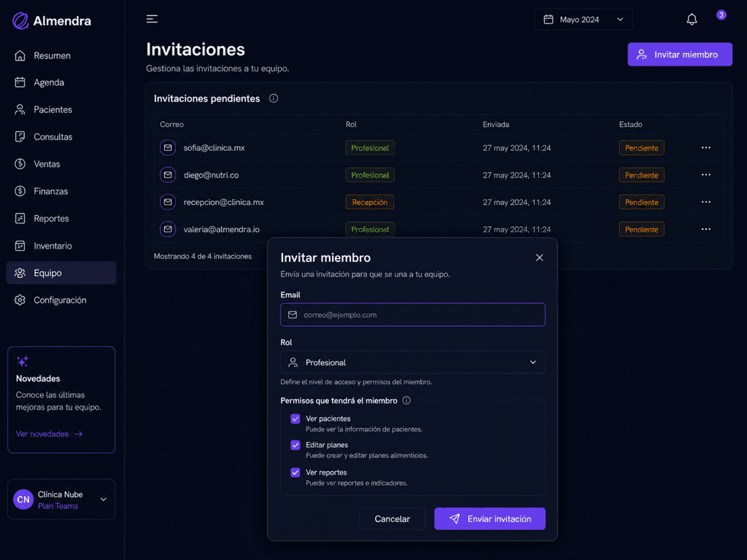Screen dimensions: 747x560
Task: Click the Correo column header
Action: point(171,124)
